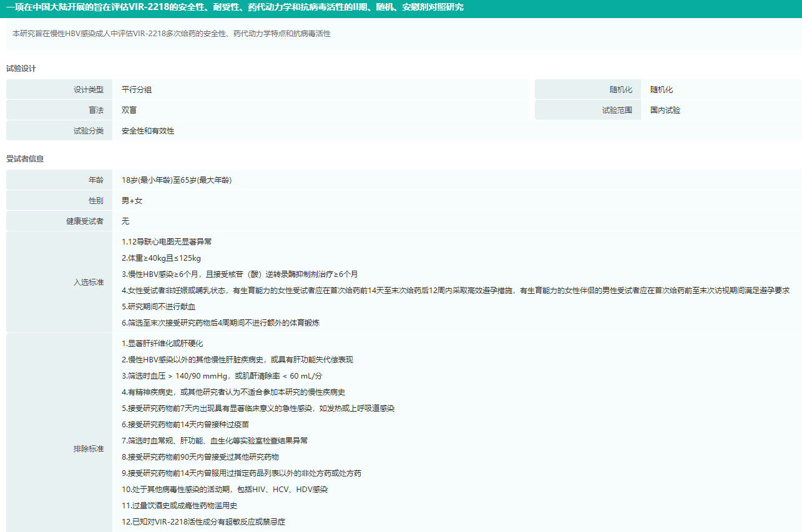Click the 设计类型 label cell
802x532 pixels.
[x=59, y=90]
